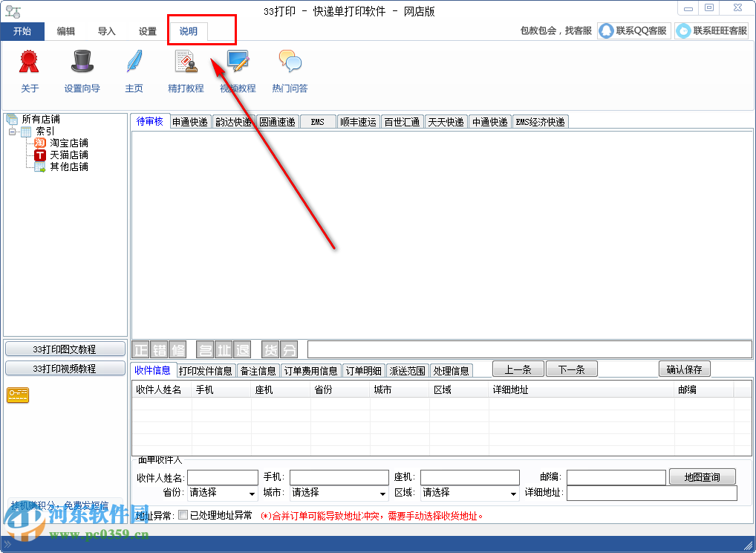The height and width of the screenshot is (553, 756).
Task: Click the 联系QQ客服 support icon
Action: pos(633,30)
